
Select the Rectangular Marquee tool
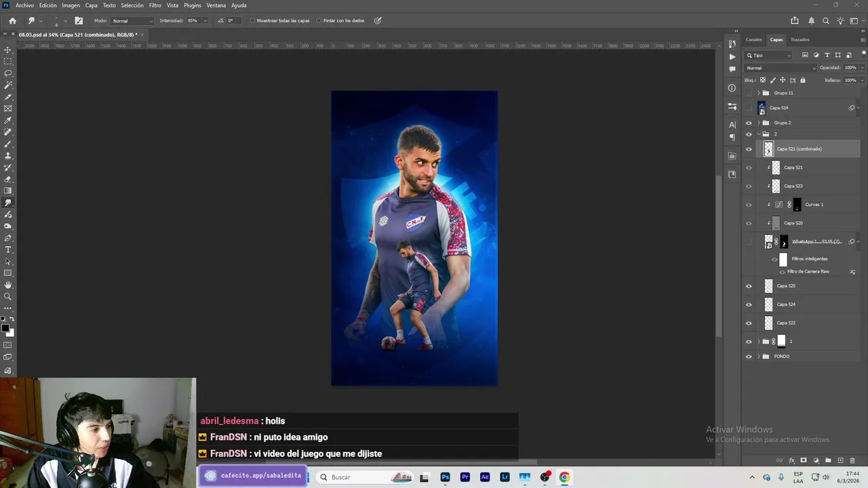(8, 62)
